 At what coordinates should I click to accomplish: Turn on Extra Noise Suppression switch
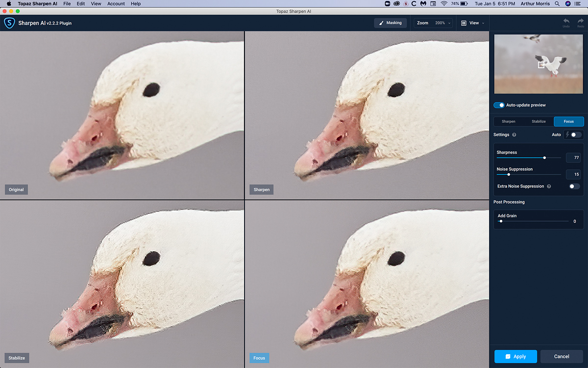click(574, 186)
